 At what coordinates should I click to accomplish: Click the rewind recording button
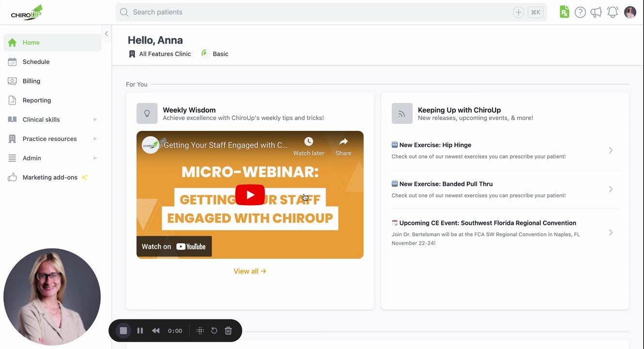click(156, 331)
